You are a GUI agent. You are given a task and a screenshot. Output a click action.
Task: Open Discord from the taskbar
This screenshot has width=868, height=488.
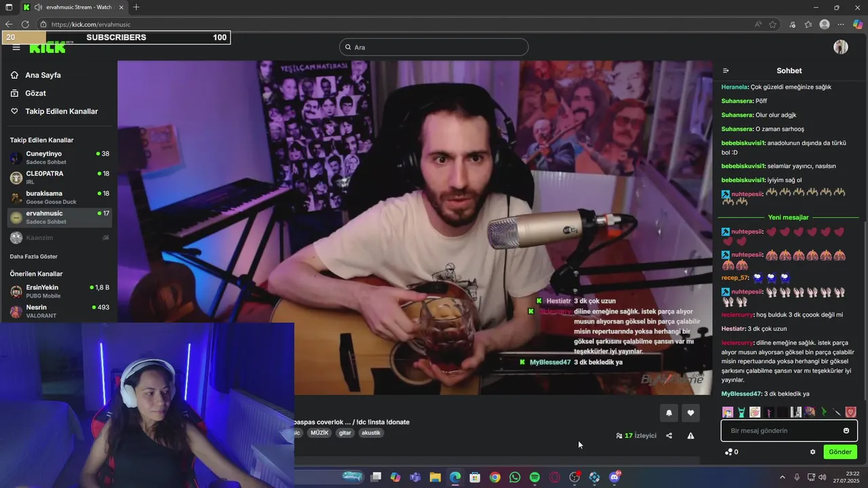(x=614, y=477)
